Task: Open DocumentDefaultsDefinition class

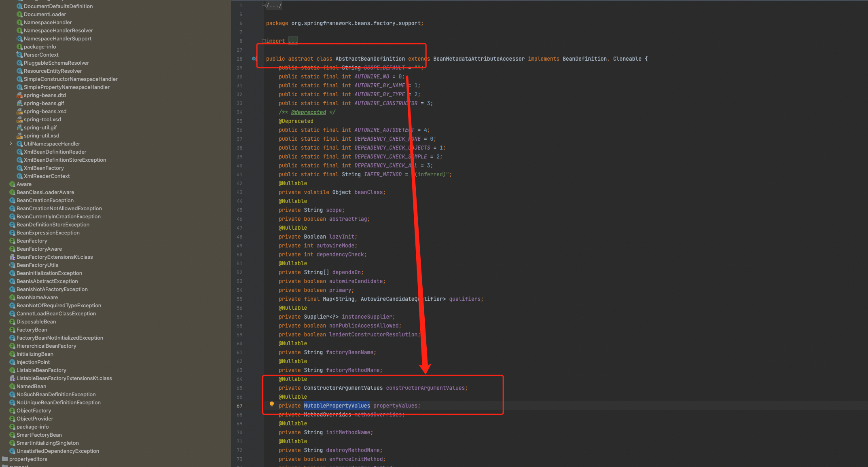Action: [x=58, y=6]
